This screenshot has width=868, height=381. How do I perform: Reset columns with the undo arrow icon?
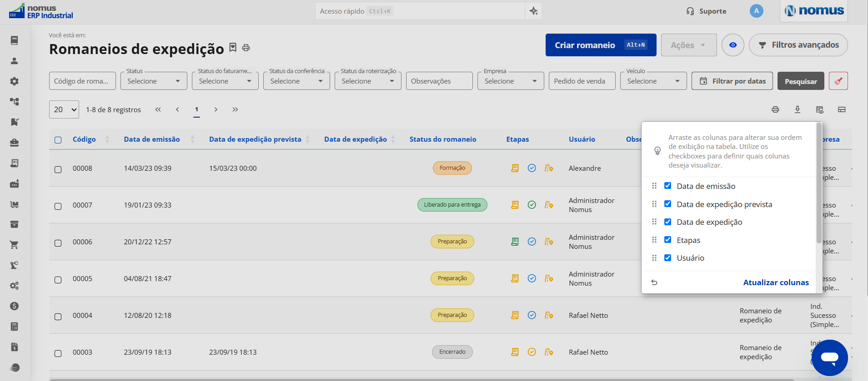(654, 282)
